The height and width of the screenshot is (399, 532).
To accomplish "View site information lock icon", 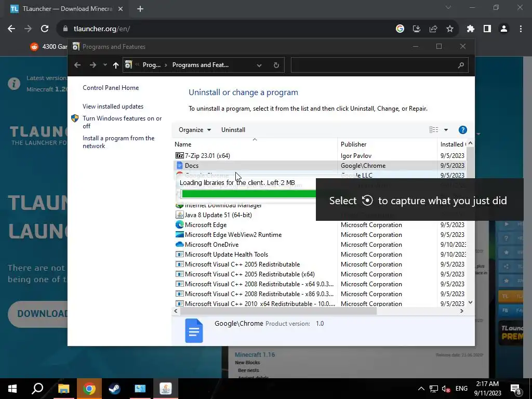I will (65, 29).
